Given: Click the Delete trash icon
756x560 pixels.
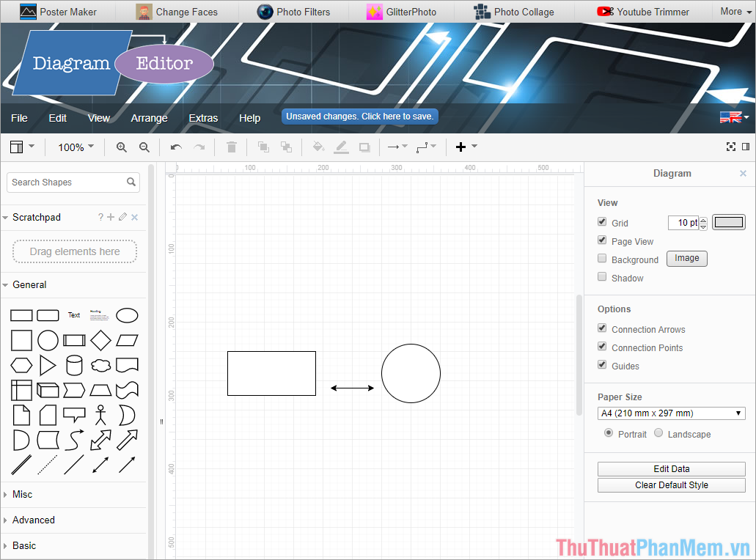Looking at the screenshot, I should click(231, 147).
